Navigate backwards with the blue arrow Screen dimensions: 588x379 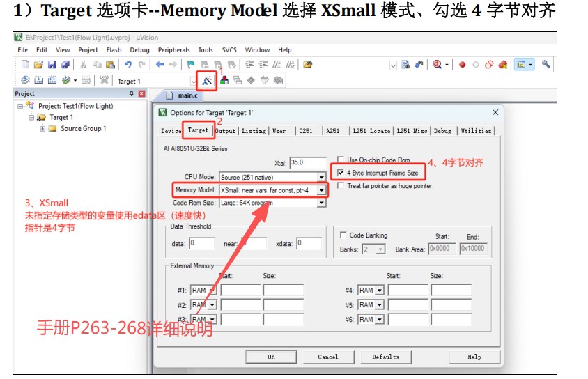(x=160, y=65)
